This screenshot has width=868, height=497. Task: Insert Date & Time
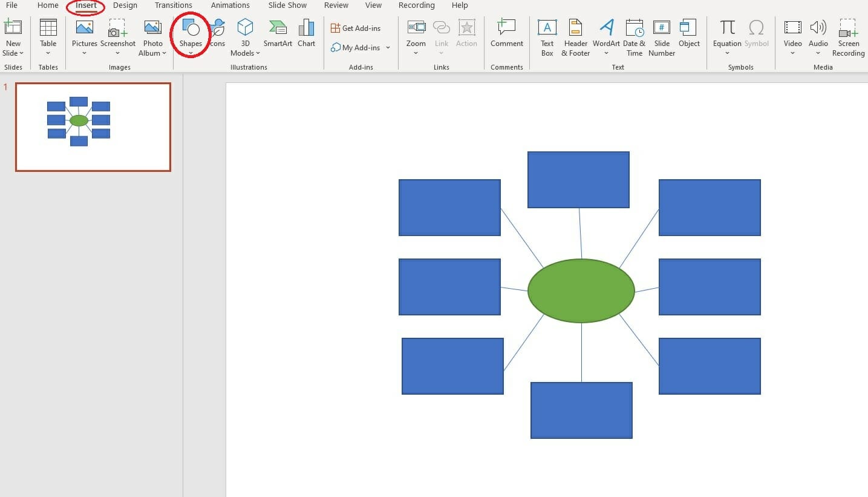634,36
